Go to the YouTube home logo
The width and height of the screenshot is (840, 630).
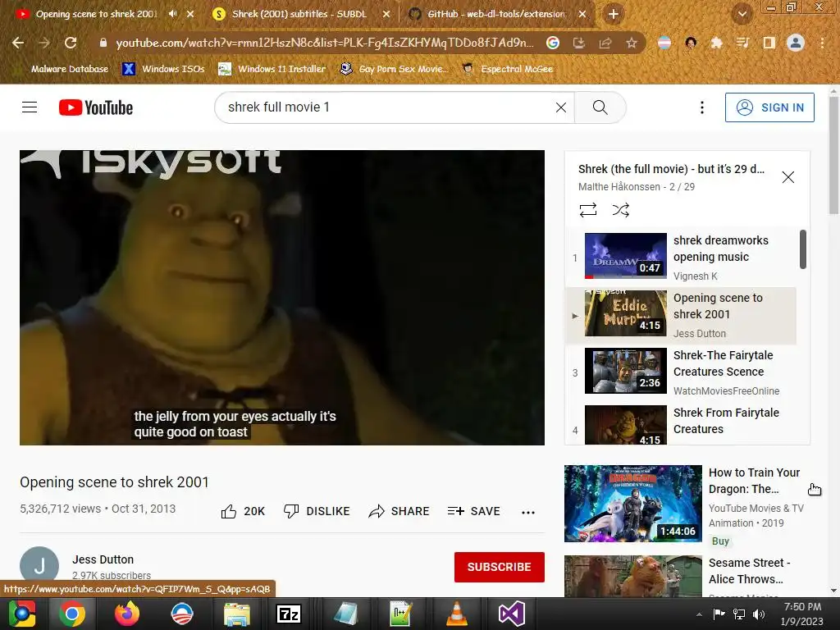pos(96,107)
